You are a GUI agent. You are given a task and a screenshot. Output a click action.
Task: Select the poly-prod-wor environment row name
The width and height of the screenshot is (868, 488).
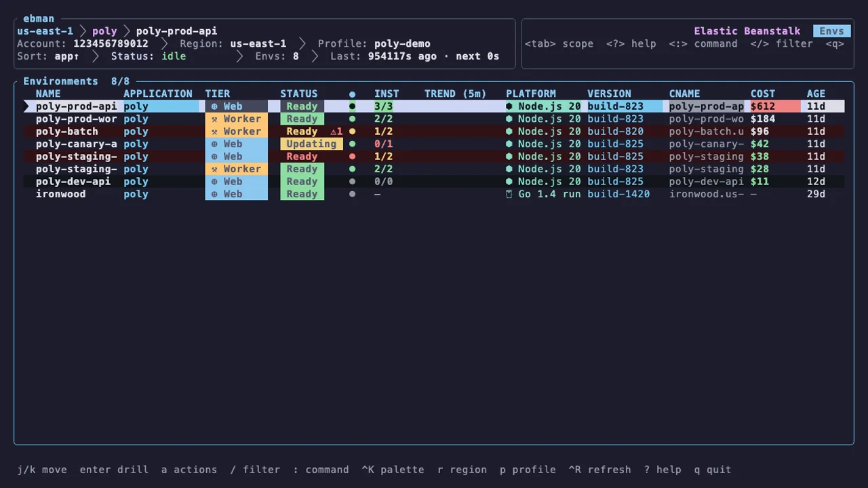point(77,119)
